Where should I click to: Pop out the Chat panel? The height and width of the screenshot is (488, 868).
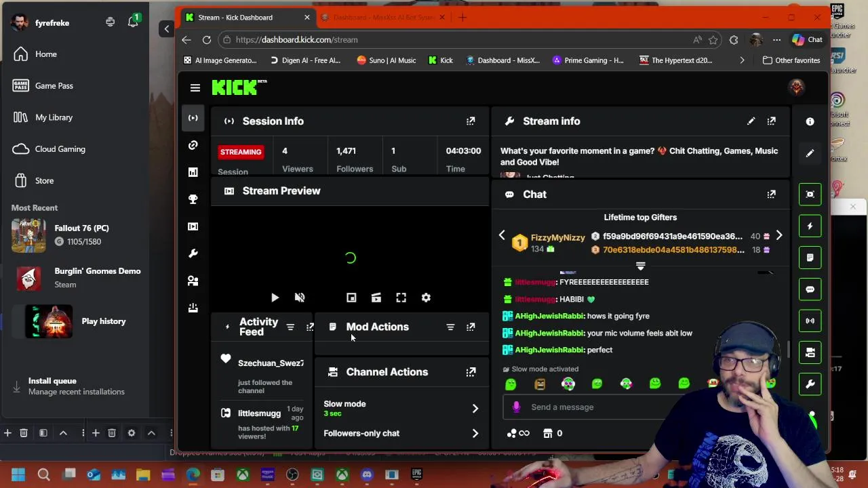[x=771, y=195]
